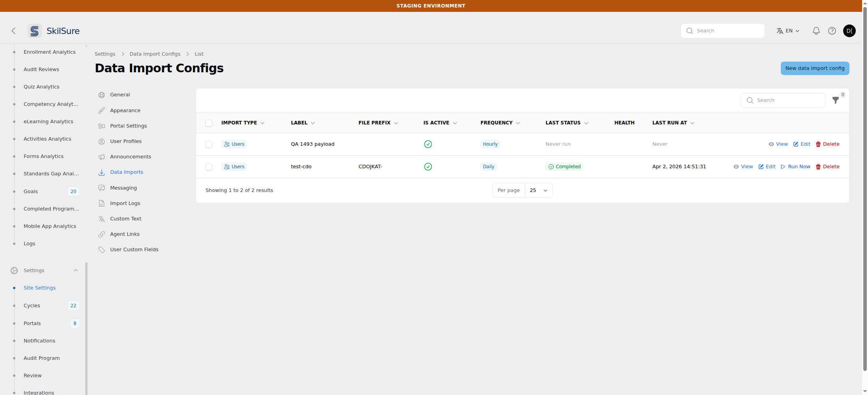Image resolution: width=868 pixels, height=395 pixels.
Task: Open Quiz Analytics in the sidebar
Action: point(41,87)
